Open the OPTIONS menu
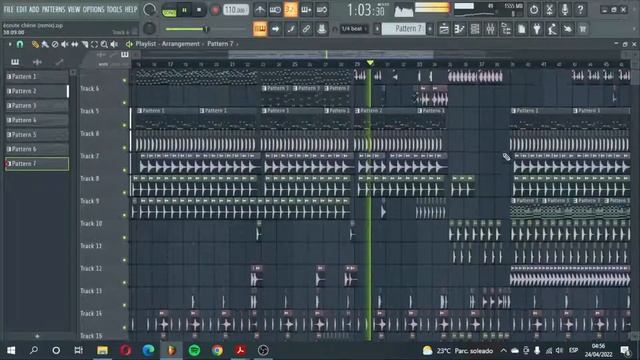 click(x=93, y=9)
